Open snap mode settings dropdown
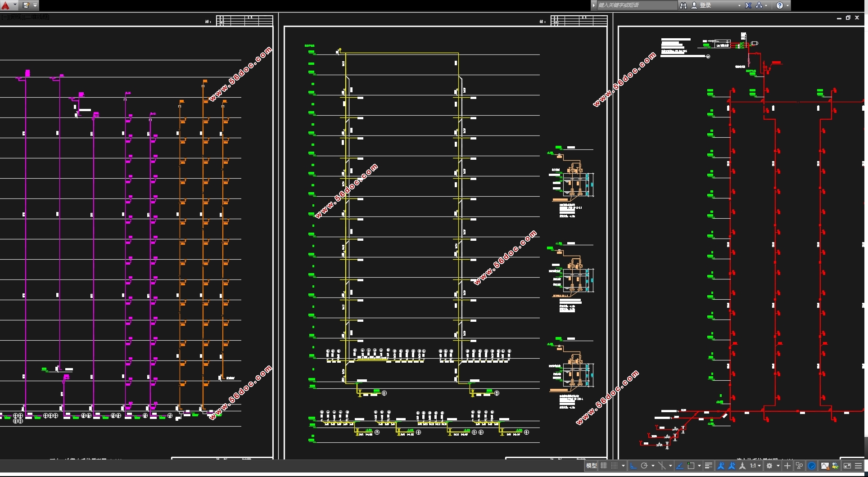 tap(623, 466)
